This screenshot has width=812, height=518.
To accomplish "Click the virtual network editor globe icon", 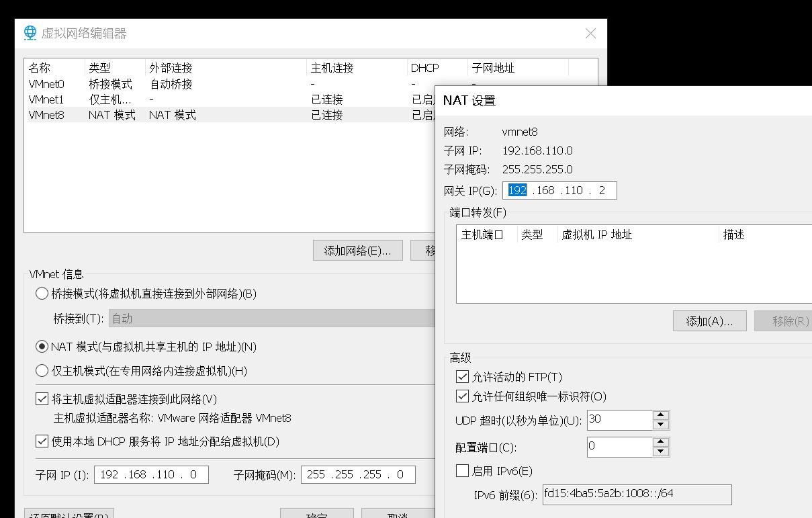I will pyautogui.click(x=30, y=33).
